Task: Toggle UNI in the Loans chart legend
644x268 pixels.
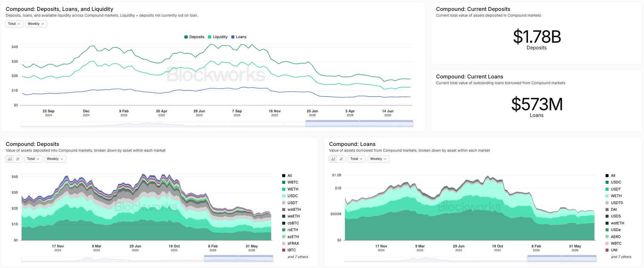Action: pos(612,250)
